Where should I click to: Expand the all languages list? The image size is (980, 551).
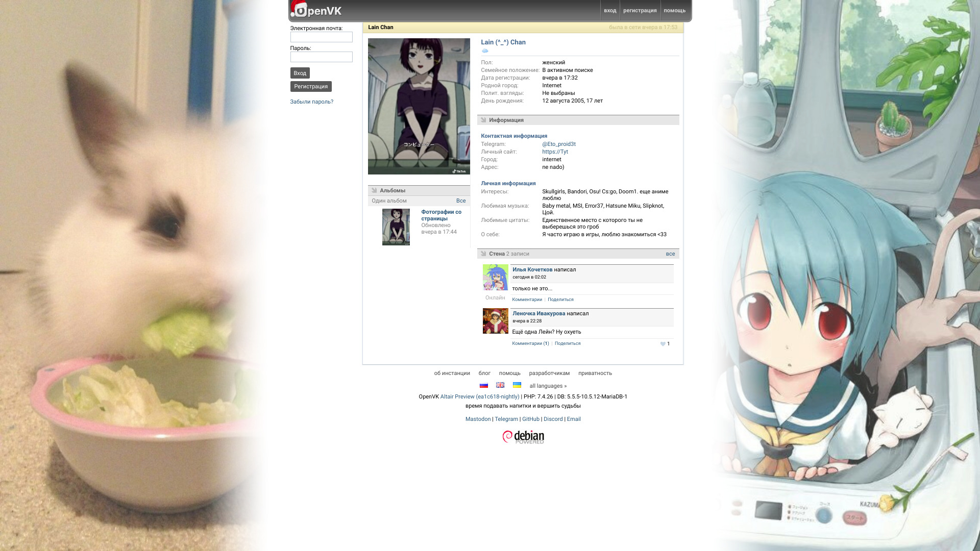[x=548, y=386]
